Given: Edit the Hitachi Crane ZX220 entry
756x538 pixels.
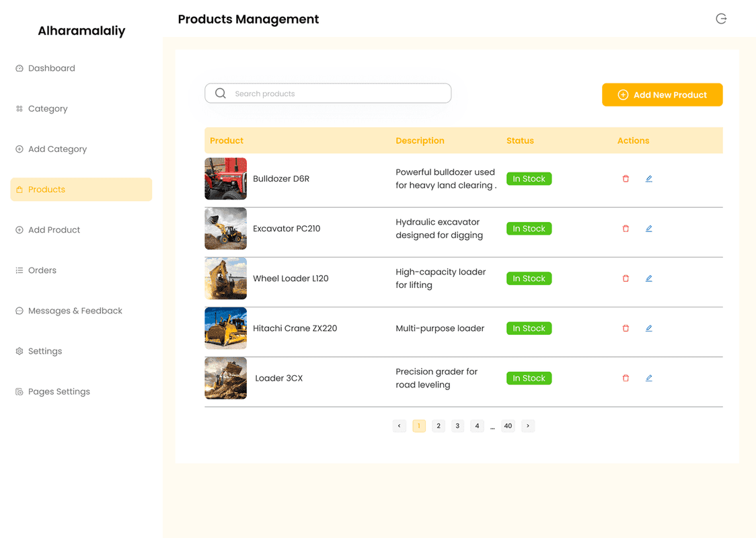Looking at the screenshot, I should click(x=648, y=328).
